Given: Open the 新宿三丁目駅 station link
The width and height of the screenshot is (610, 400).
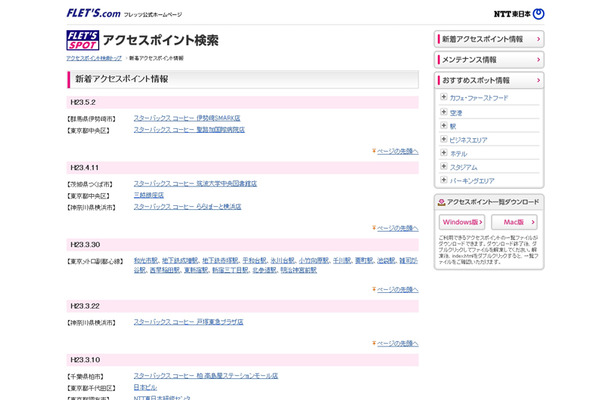Looking at the screenshot, I should point(230,270).
